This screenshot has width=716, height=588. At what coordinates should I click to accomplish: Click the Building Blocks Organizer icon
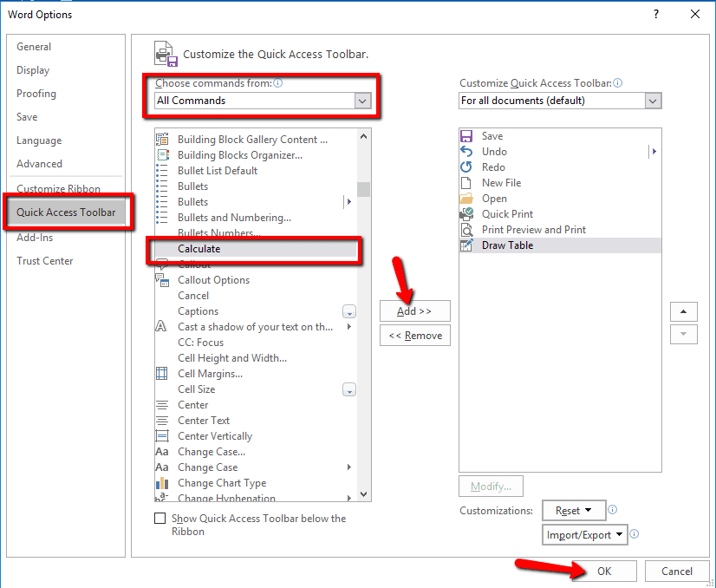pos(162,155)
